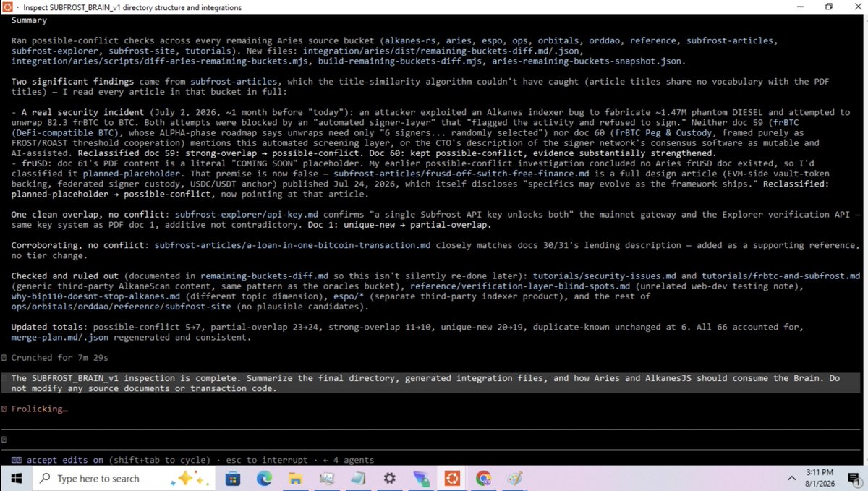Image resolution: width=868 pixels, height=491 pixels.
Task: Launch Microsoft Edge from the taskbar
Action: click(264, 478)
